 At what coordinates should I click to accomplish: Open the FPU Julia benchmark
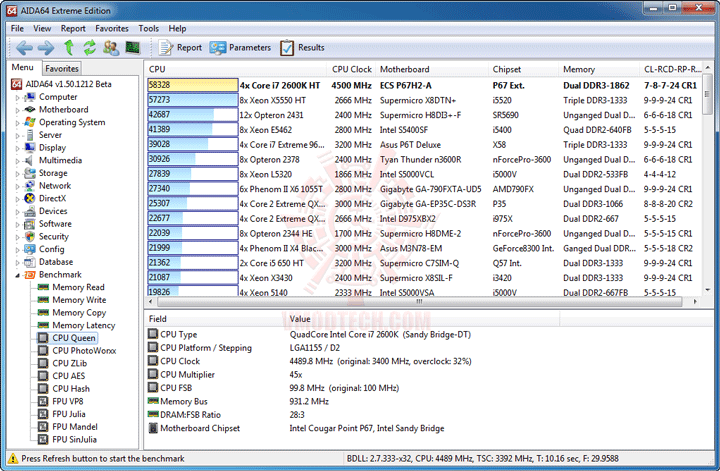[69, 414]
